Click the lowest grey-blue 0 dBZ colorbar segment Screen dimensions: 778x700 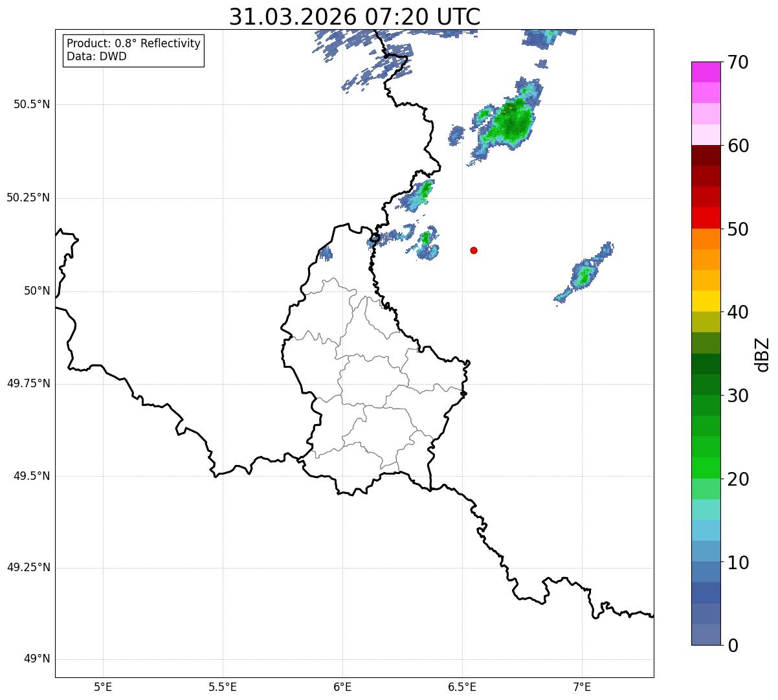pyautogui.click(x=706, y=635)
